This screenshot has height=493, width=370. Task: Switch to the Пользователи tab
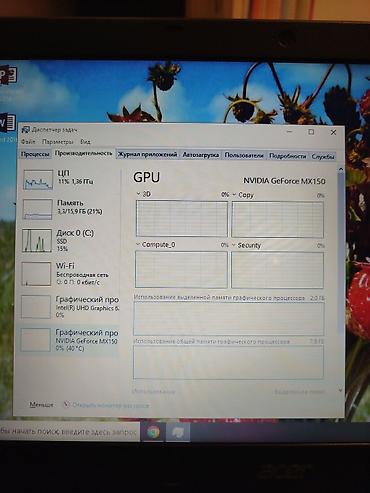pos(244,155)
